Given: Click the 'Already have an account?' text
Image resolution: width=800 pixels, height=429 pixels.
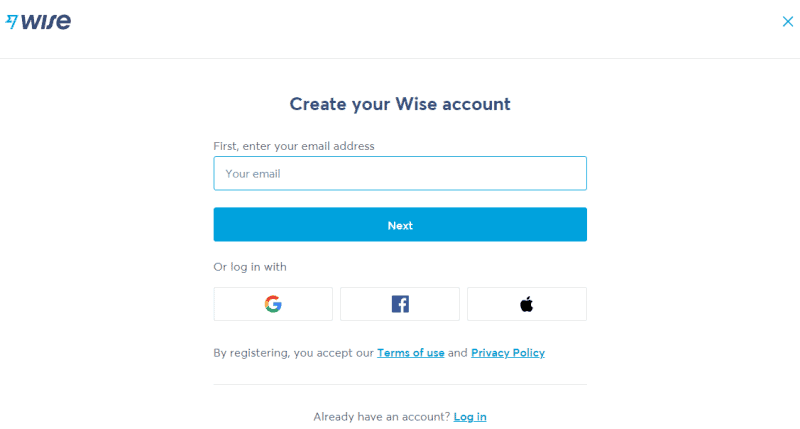Looking at the screenshot, I should [x=382, y=417].
